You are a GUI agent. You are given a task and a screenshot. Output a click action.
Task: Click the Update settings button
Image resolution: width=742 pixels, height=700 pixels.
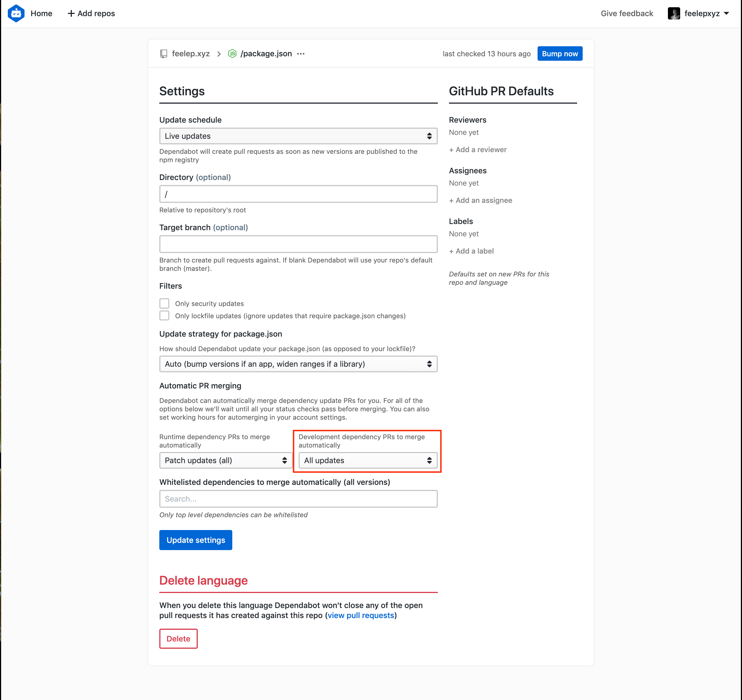point(196,540)
